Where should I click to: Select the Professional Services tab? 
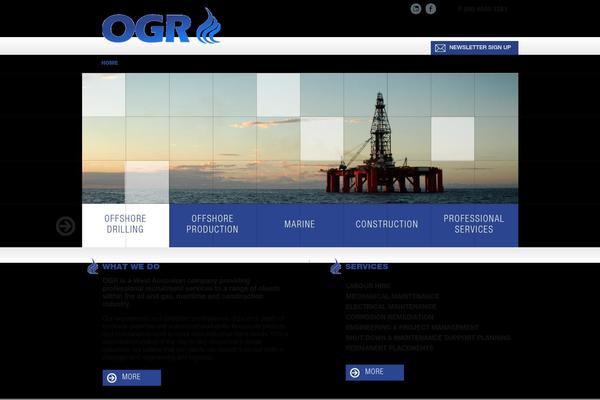coord(474,225)
